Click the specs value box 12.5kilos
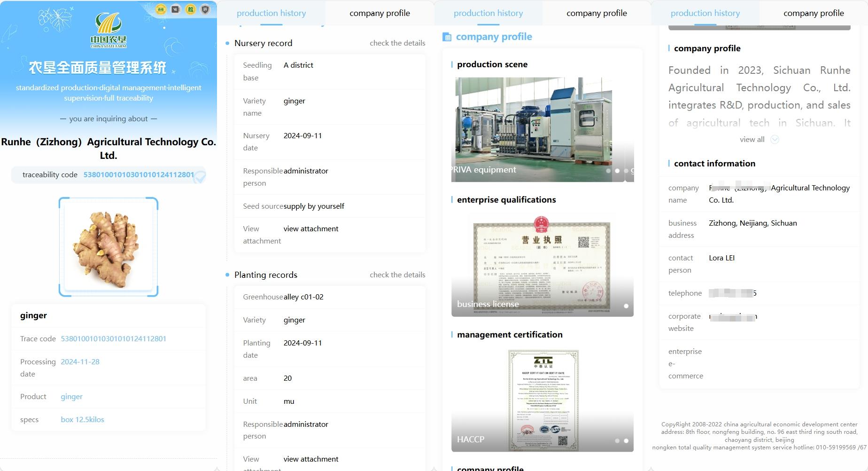Image resolution: width=868 pixels, height=471 pixels. pyautogui.click(x=82, y=419)
